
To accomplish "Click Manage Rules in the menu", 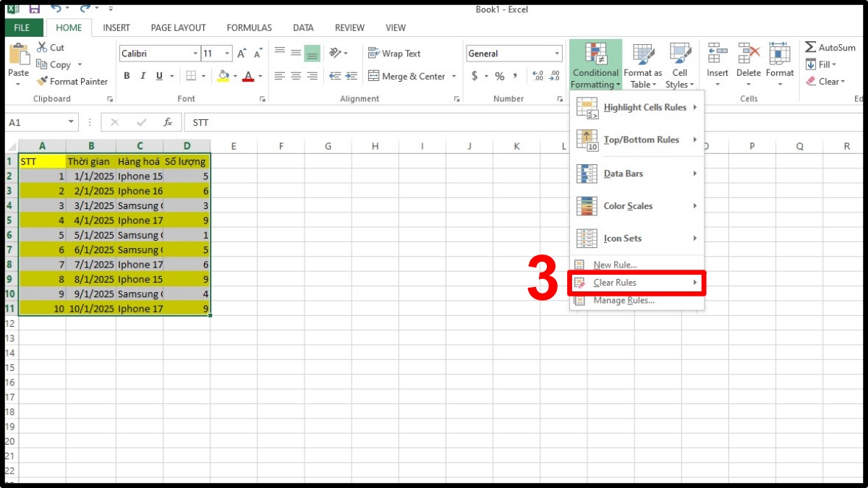I will coord(624,301).
